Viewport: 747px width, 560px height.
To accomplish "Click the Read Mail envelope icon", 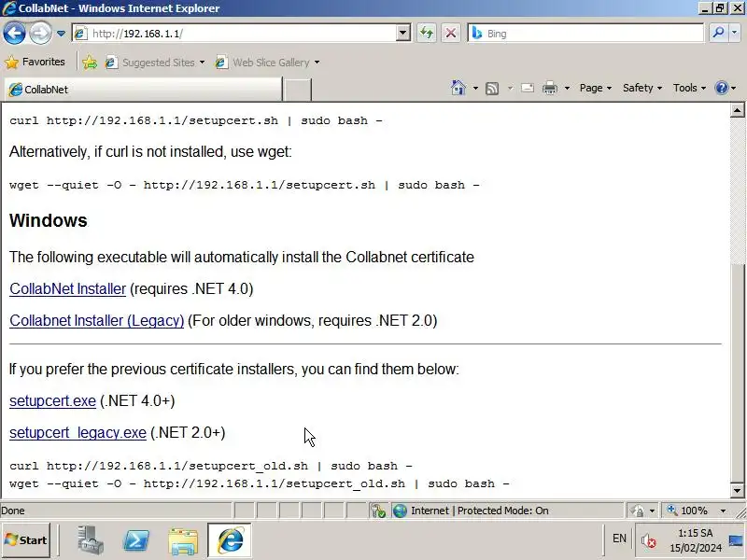I will point(528,88).
